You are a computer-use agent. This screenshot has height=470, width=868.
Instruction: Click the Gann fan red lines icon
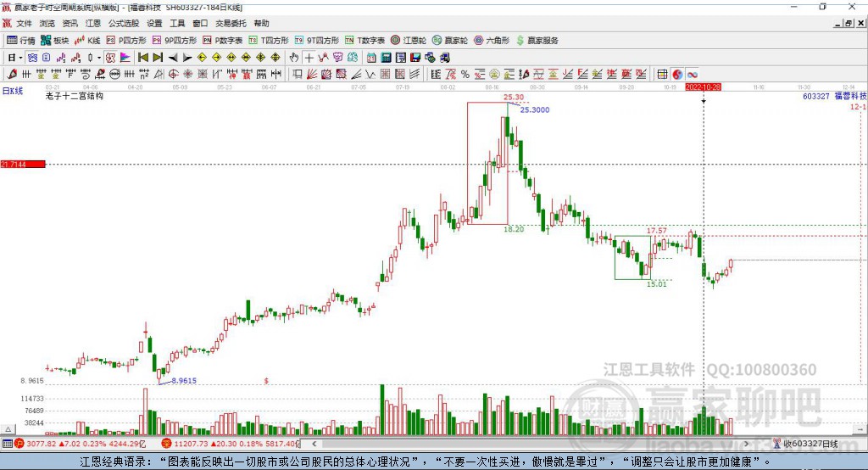[312, 75]
